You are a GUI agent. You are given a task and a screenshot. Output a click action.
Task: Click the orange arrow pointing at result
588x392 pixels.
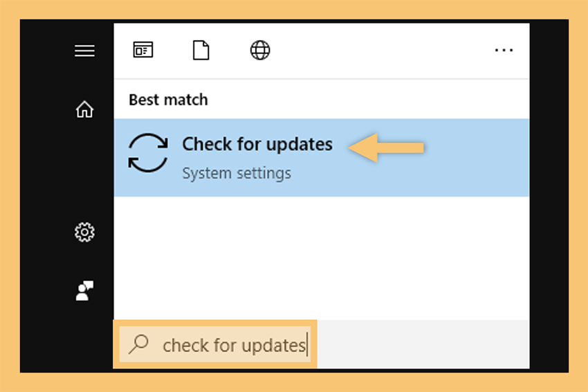click(x=386, y=148)
